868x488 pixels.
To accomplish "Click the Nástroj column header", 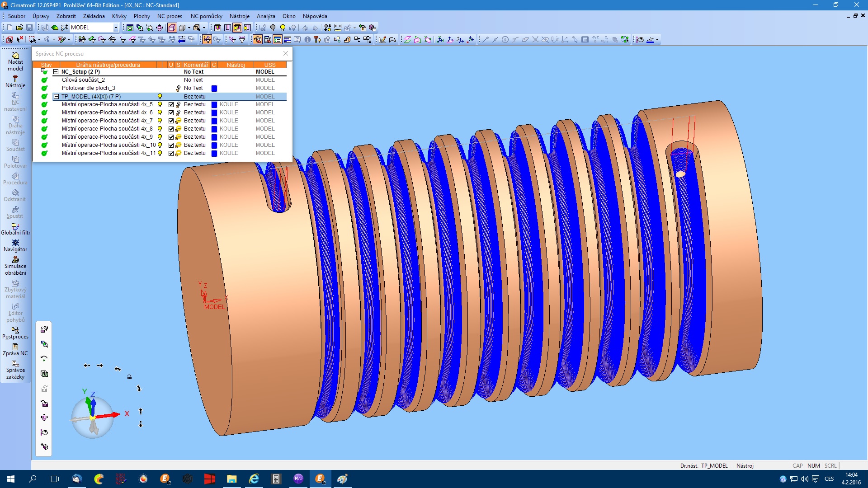I will click(x=236, y=65).
